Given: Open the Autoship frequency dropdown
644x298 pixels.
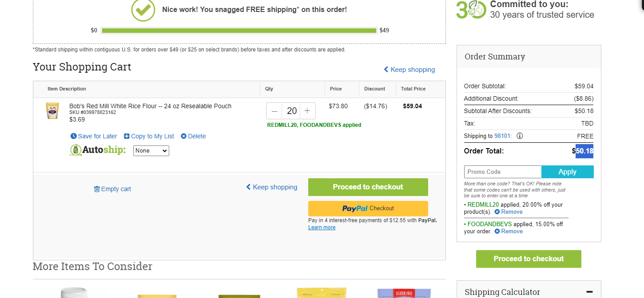Looking at the screenshot, I should click(151, 151).
